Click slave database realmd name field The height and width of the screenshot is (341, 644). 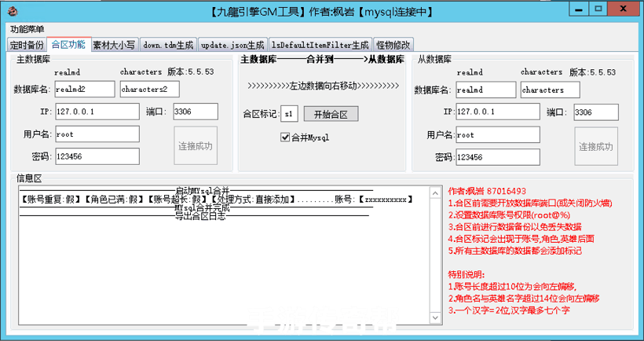[486, 90]
